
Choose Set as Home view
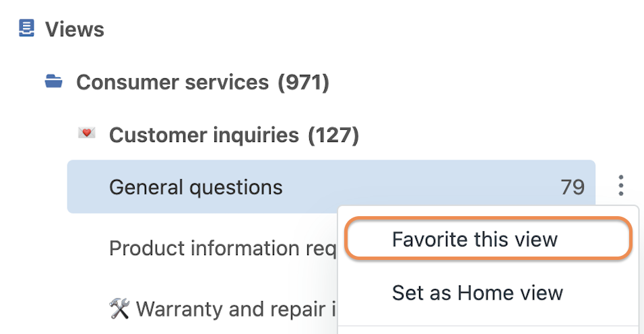477,293
